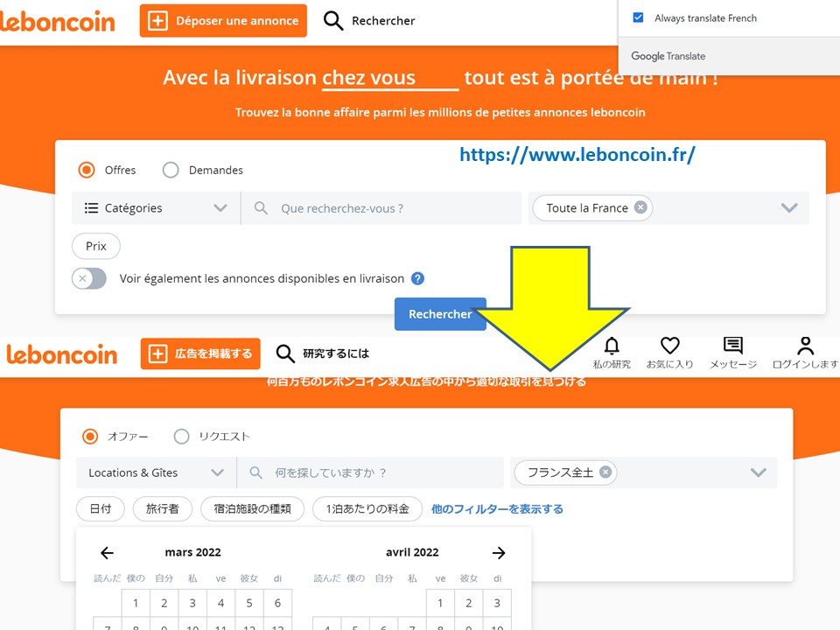Open the 宿泊施設の種類 filter
Screen dimensions: 840x630
click(252, 509)
